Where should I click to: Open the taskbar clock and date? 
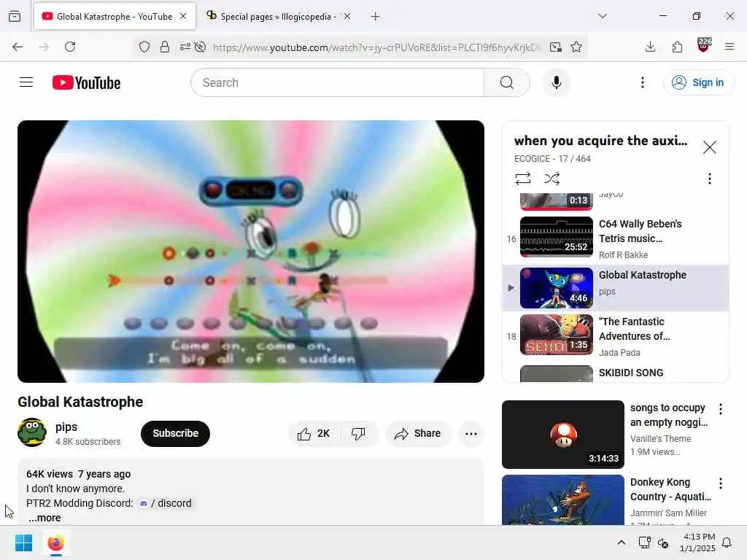coord(697,542)
